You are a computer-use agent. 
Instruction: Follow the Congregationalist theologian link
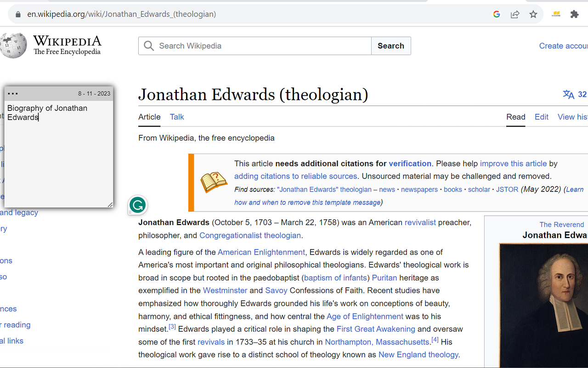click(x=250, y=235)
